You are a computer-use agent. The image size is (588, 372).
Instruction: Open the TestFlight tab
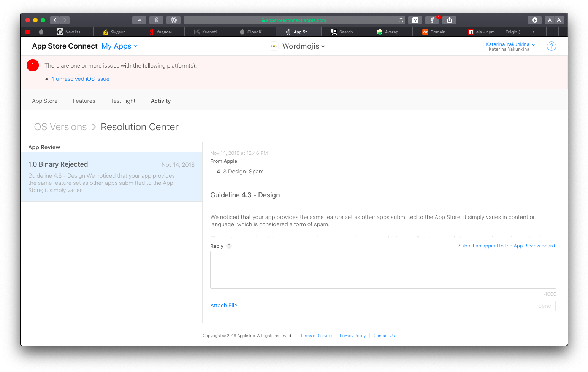click(123, 101)
